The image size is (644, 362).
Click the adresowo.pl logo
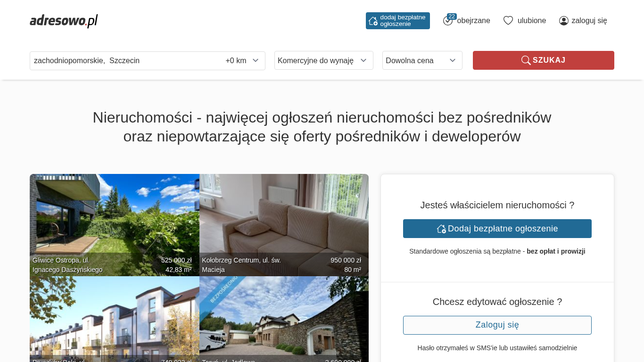pyautogui.click(x=64, y=21)
